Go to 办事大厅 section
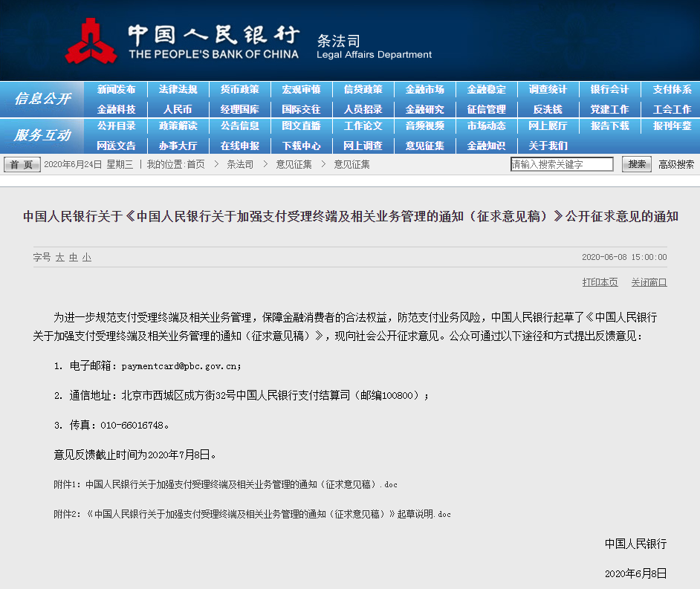Image resolution: width=700 pixels, height=589 pixels. [x=178, y=146]
